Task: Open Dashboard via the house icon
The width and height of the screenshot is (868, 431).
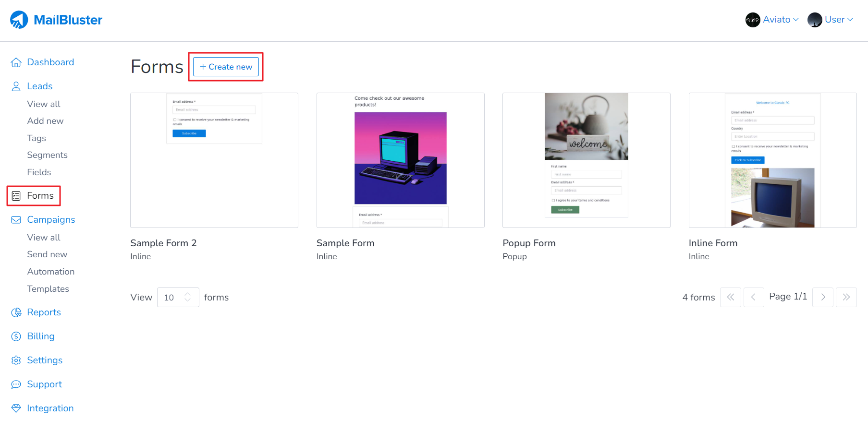Action: coord(16,62)
